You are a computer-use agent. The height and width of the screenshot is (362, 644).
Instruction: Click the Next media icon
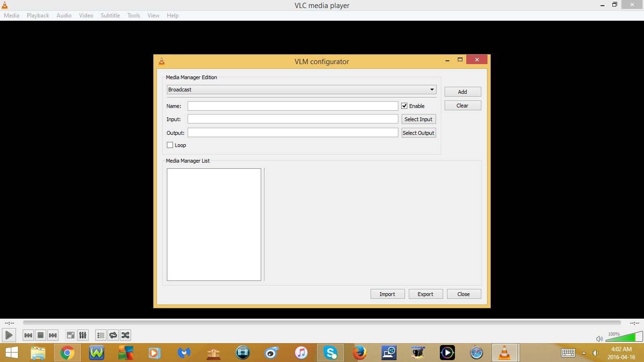tap(53, 335)
